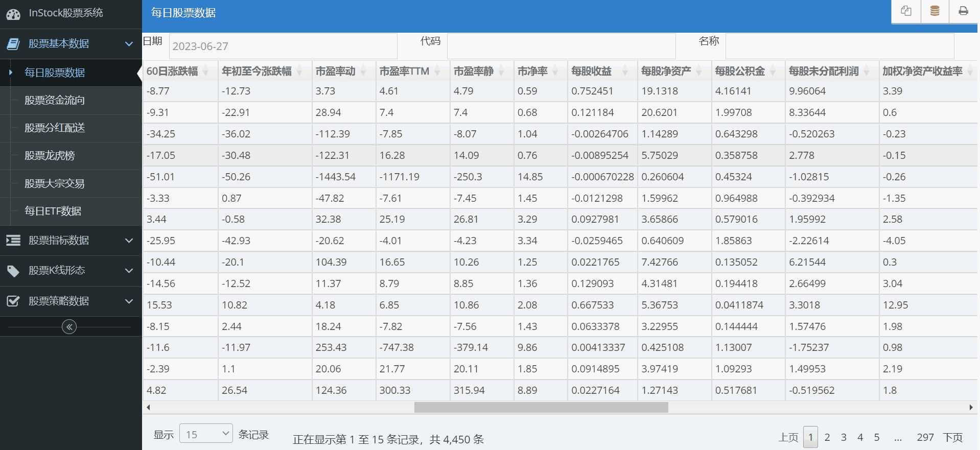Sort by 每股收益 using its sort arrows
The width and height of the screenshot is (980, 450).
[x=625, y=72]
